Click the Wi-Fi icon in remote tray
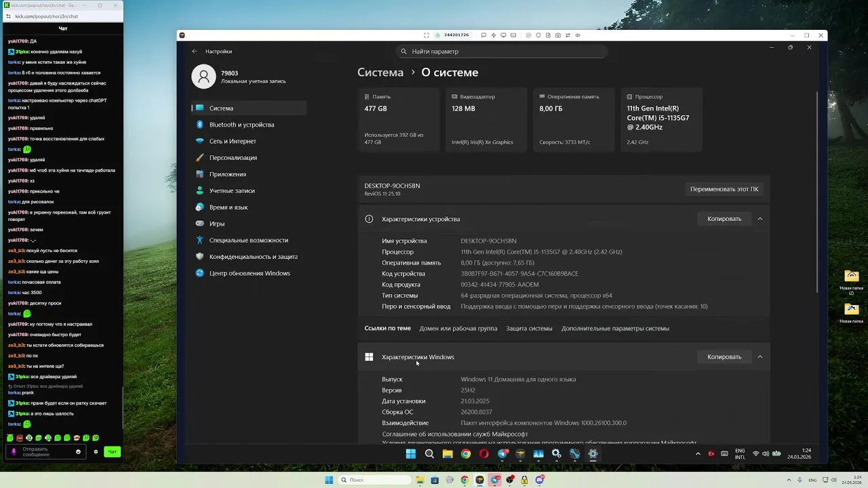The width and height of the screenshot is (868, 488). [x=755, y=453]
